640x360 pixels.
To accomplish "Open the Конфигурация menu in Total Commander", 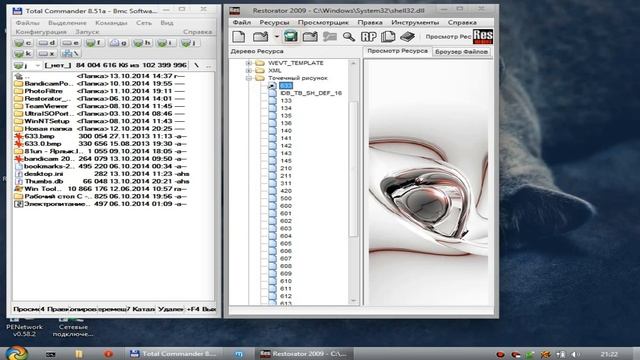I will [41, 32].
